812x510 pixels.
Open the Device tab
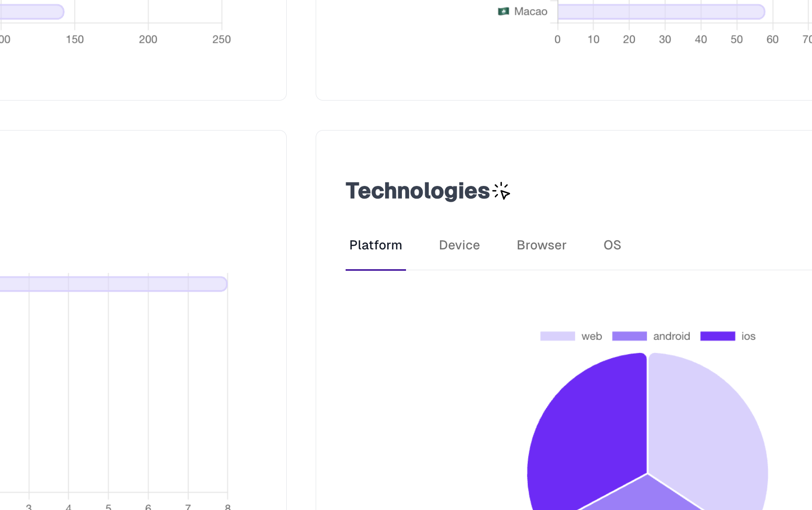pyautogui.click(x=459, y=245)
